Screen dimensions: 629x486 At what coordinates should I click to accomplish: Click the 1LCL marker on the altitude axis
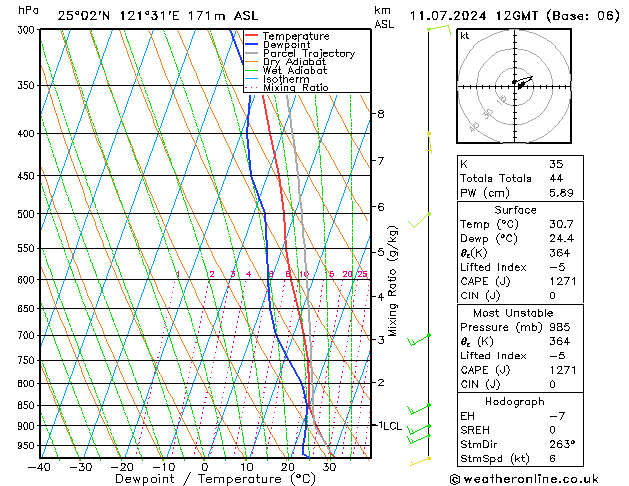tap(388, 425)
